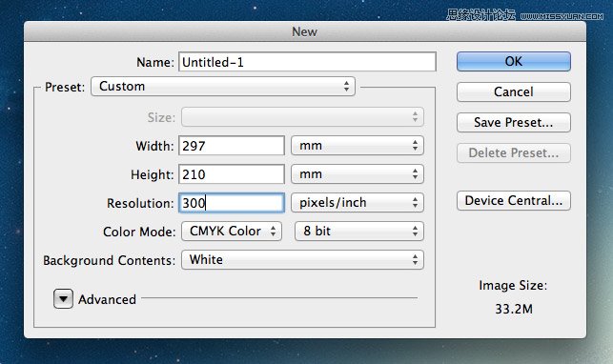
Task: Open the Resolution units pixels/inch dropdown
Action: coord(358,203)
